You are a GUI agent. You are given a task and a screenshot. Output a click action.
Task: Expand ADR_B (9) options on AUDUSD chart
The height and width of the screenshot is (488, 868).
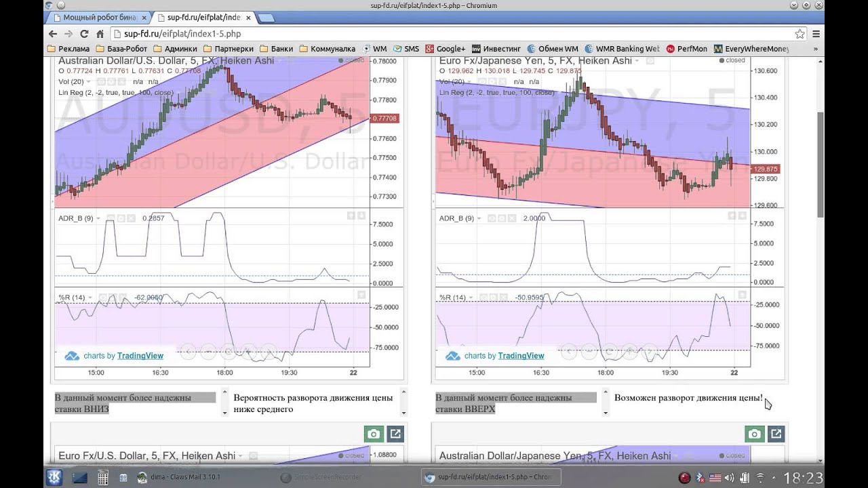(x=98, y=218)
